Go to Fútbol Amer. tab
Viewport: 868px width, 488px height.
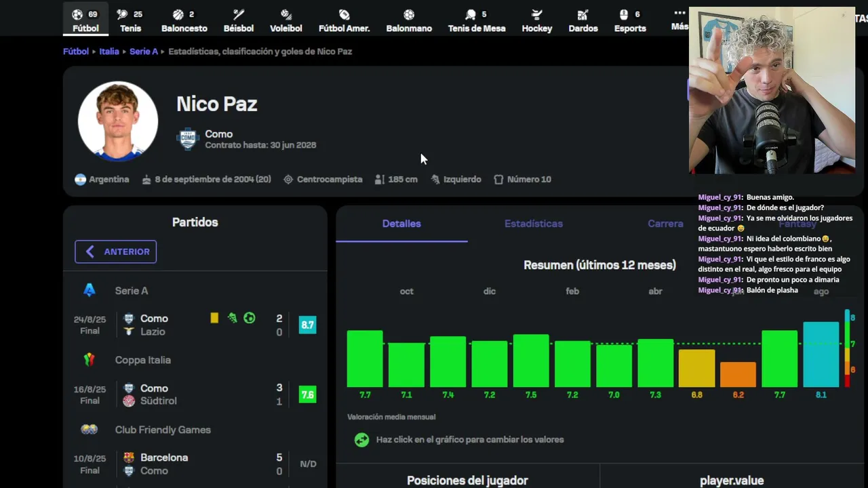tap(344, 20)
